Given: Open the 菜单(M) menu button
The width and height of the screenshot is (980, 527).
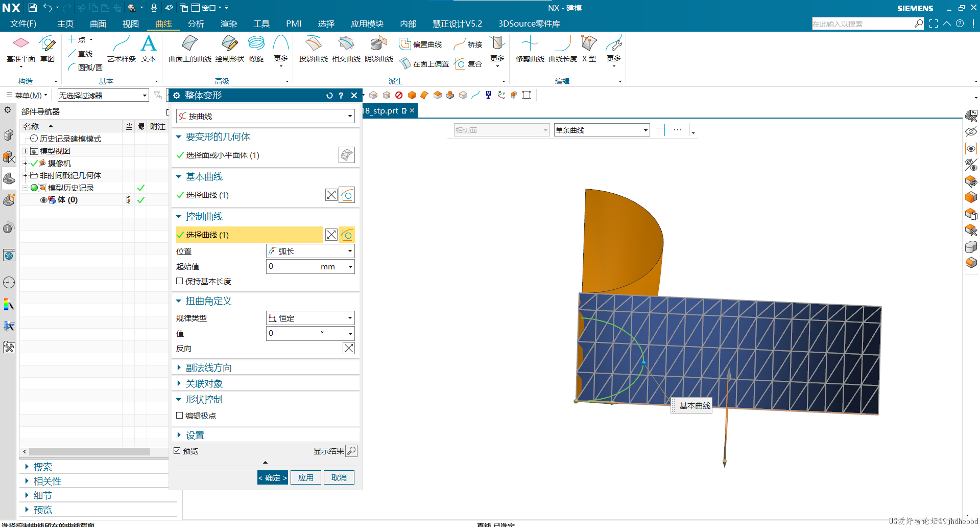Looking at the screenshot, I should tap(27, 95).
